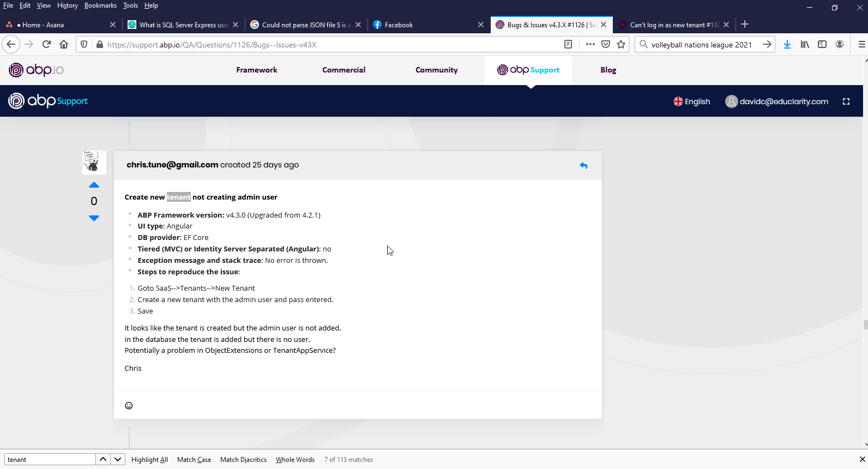Toggle fullscreen view icon

[846, 101]
